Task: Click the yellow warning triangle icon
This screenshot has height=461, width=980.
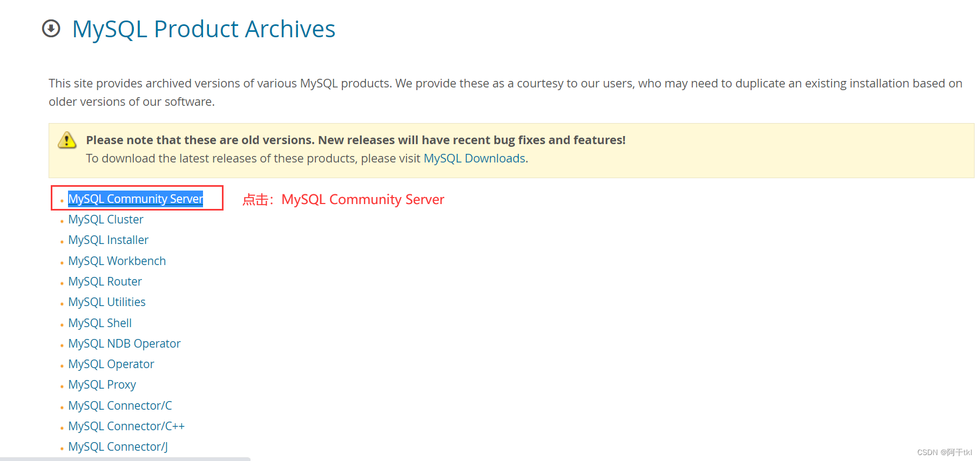Action: tap(67, 140)
